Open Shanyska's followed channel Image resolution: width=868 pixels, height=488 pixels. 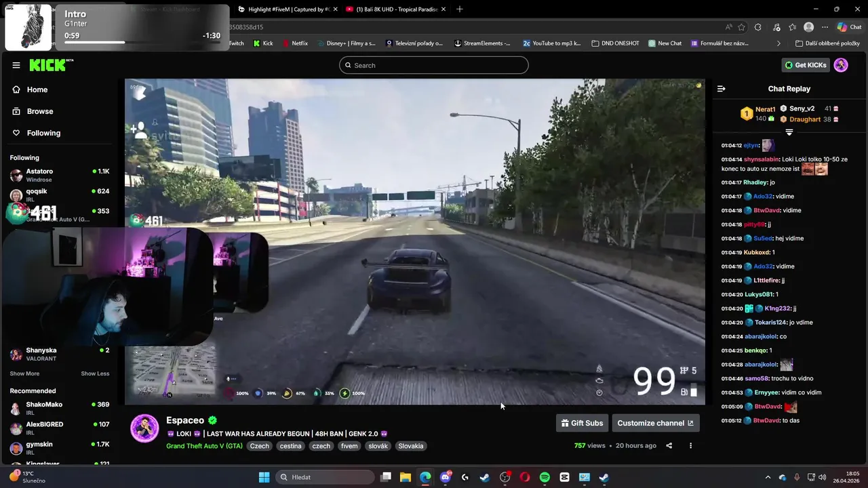click(x=60, y=354)
